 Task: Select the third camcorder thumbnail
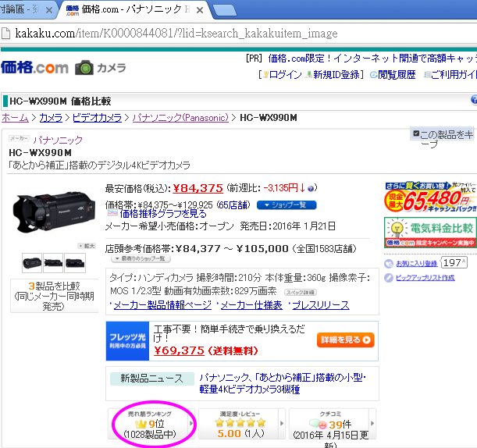click(x=75, y=263)
